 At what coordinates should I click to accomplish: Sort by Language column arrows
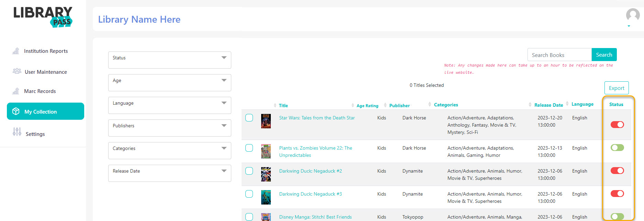[567, 103]
